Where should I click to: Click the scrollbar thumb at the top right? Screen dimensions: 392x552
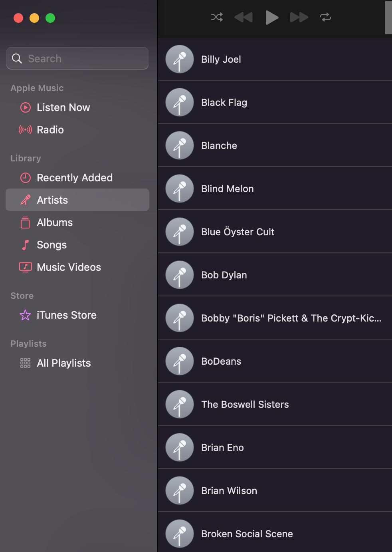click(x=388, y=18)
